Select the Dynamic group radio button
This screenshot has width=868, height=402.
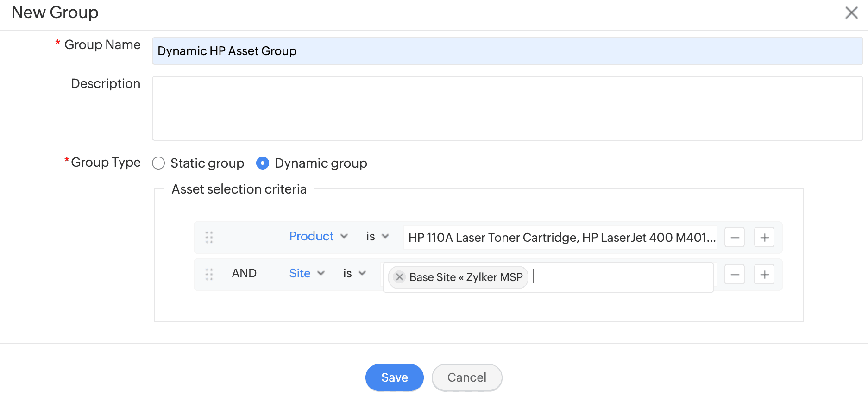point(263,163)
